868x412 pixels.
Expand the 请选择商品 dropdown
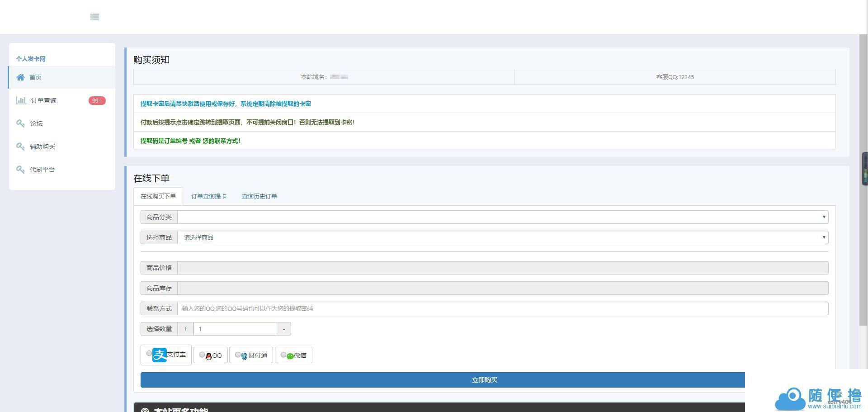[x=502, y=237]
